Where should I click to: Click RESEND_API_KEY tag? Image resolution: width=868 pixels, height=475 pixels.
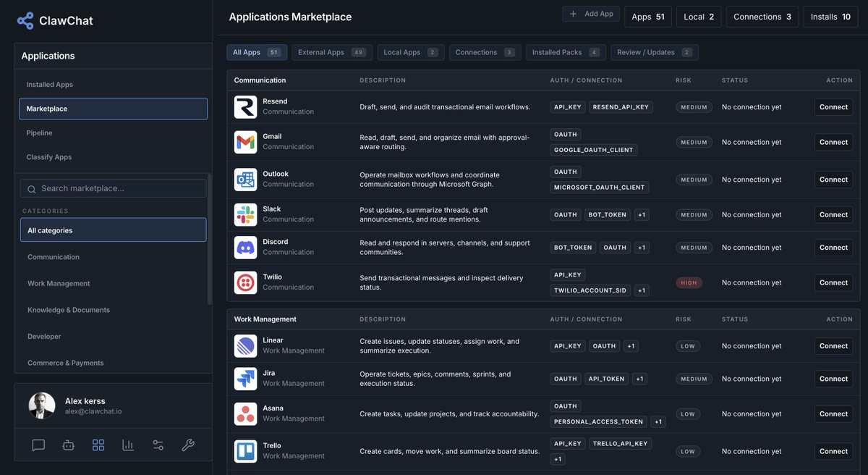point(621,107)
